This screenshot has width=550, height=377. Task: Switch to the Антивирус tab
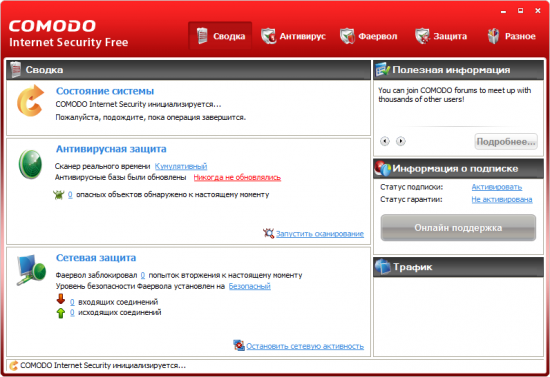click(x=293, y=36)
